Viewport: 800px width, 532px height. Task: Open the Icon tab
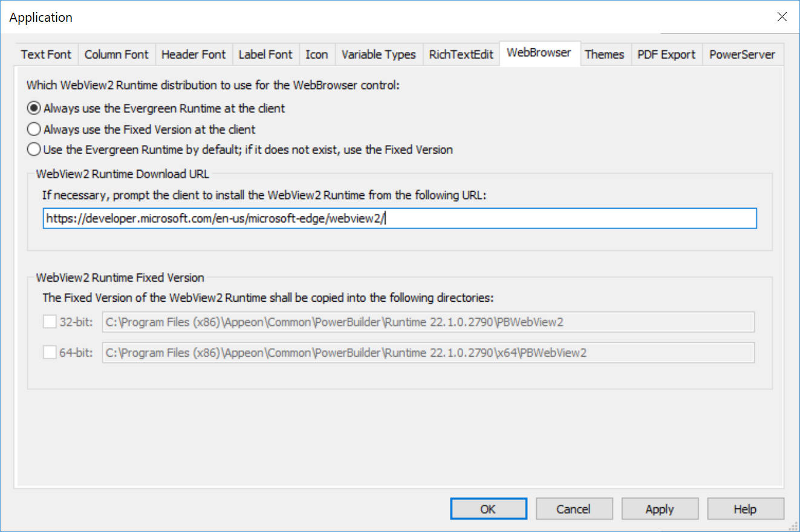click(x=316, y=54)
